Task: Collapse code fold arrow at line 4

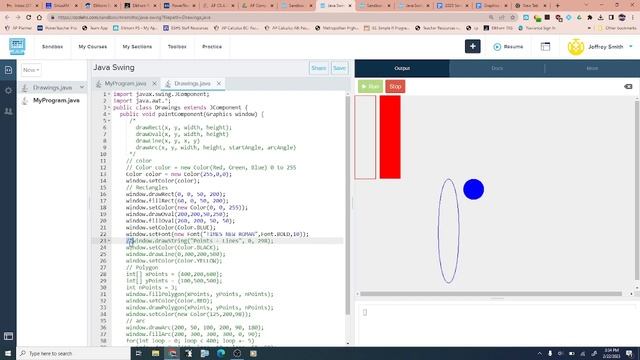Action: coord(109,114)
